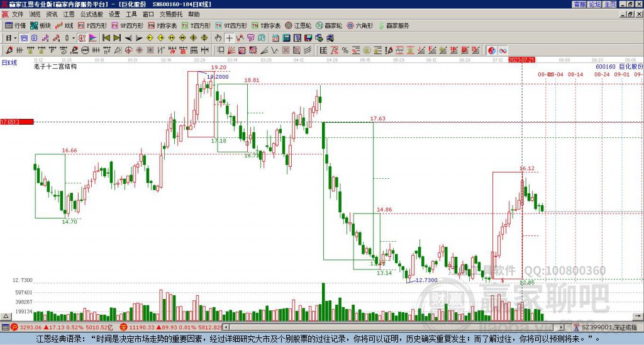This screenshot has width=644, height=345.
Task: Open the 赢家轮 tool
Action: 329,25
